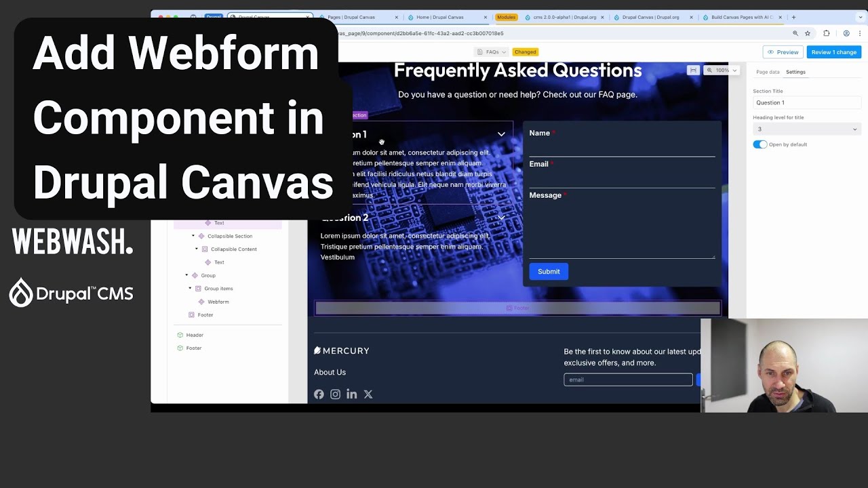
Task: Select the empty Footer slot bar on canvas
Action: (517, 308)
